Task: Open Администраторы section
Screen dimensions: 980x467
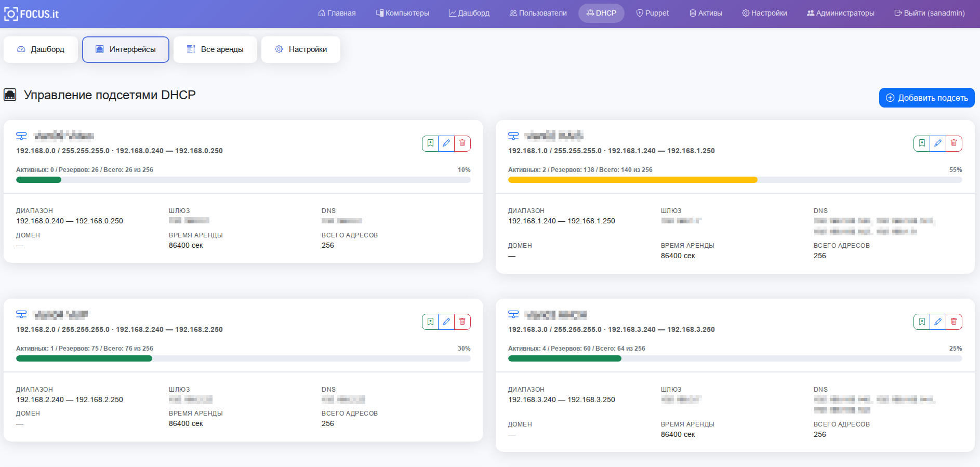Action: 841,13
